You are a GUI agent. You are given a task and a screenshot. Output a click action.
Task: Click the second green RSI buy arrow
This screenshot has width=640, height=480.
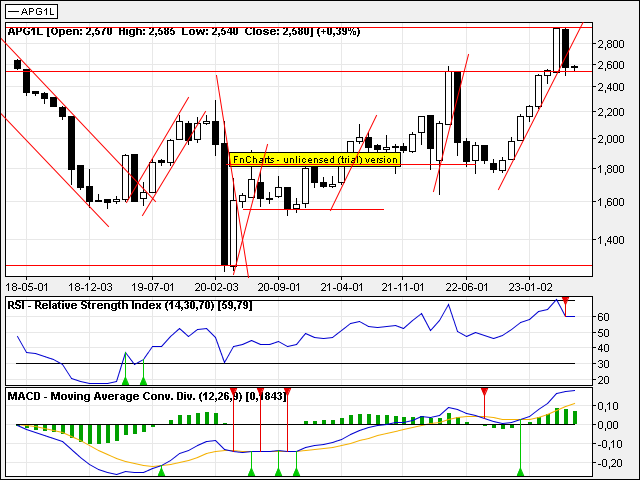click(143, 381)
